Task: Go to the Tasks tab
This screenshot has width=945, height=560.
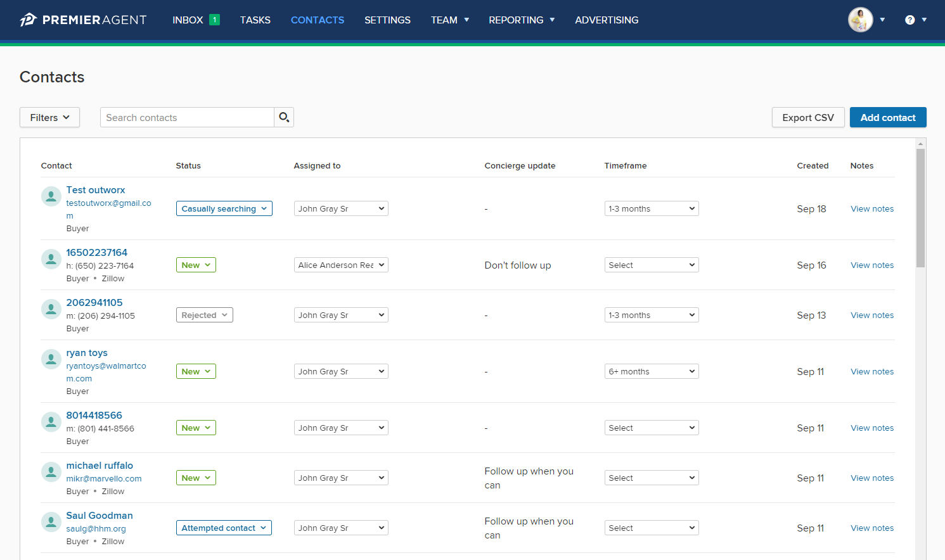Action: 255,20
